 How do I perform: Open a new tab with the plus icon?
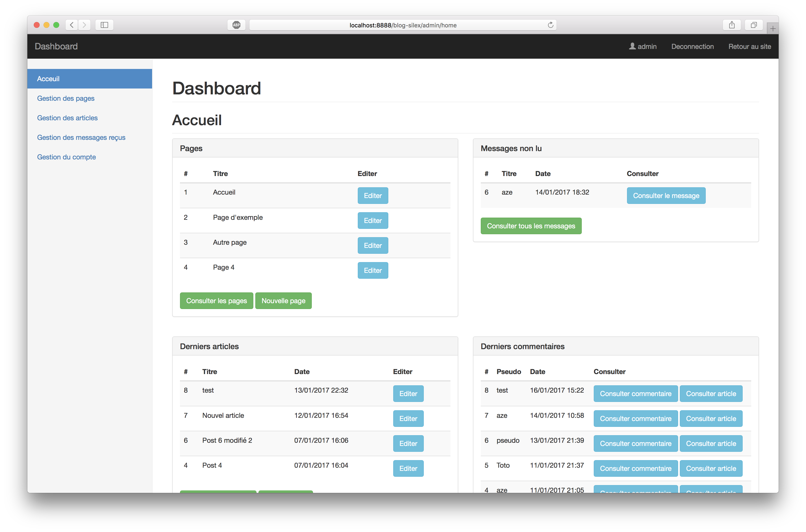click(772, 29)
